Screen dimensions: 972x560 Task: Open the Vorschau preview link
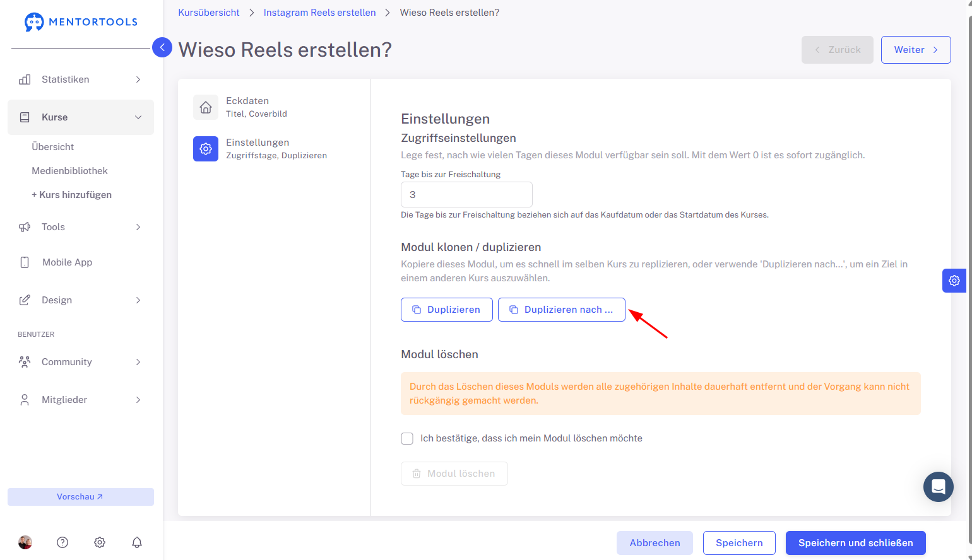click(x=81, y=497)
